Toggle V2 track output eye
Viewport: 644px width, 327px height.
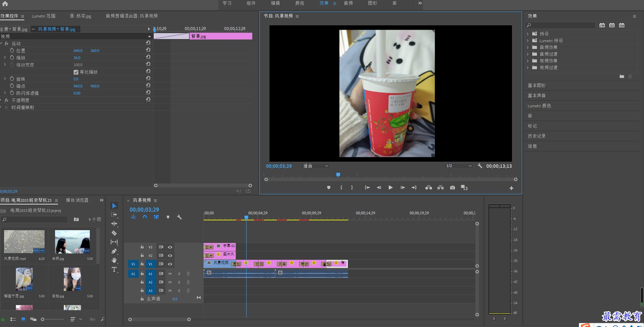pyautogui.click(x=170, y=255)
